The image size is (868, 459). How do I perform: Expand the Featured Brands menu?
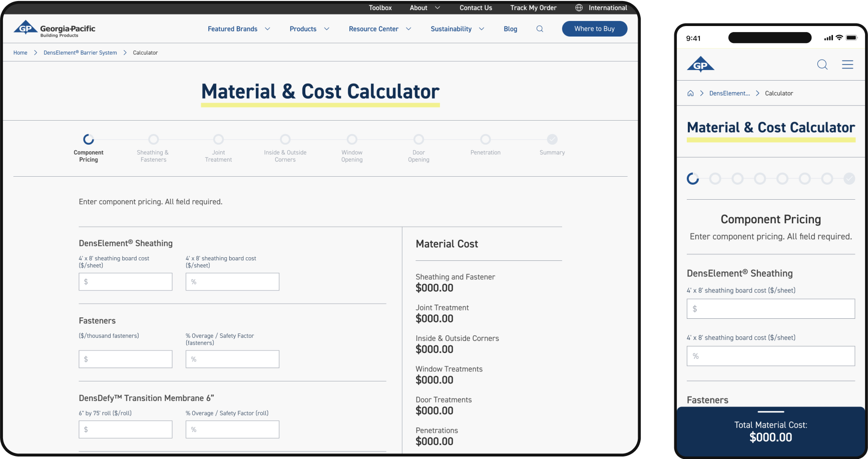[239, 29]
